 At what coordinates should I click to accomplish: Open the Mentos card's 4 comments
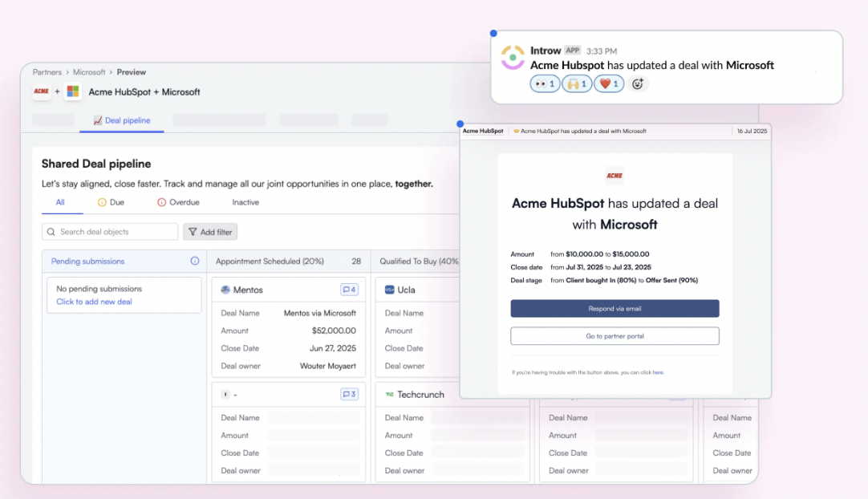click(x=349, y=290)
